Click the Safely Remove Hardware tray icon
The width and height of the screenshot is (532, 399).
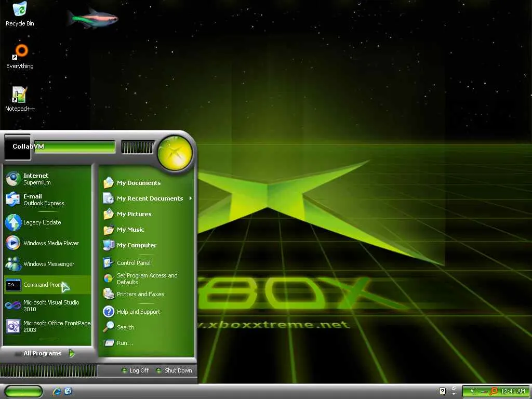click(x=484, y=392)
